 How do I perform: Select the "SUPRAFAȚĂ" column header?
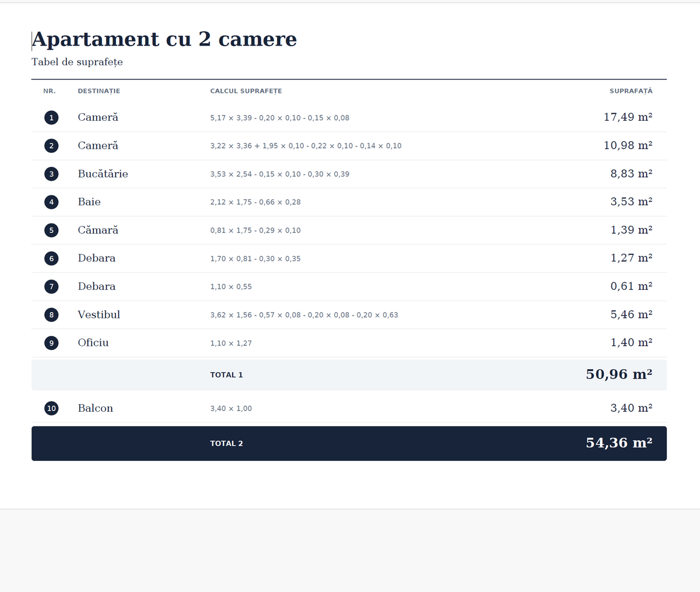click(631, 91)
